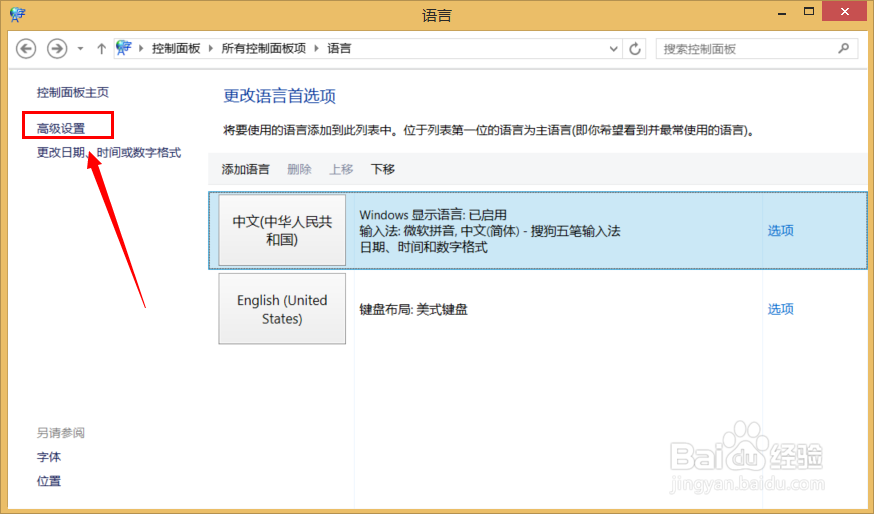The width and height of the screenshot is (874, 514).
Task: Click 添加语言 in the toolbar
Action: (245, 169)
